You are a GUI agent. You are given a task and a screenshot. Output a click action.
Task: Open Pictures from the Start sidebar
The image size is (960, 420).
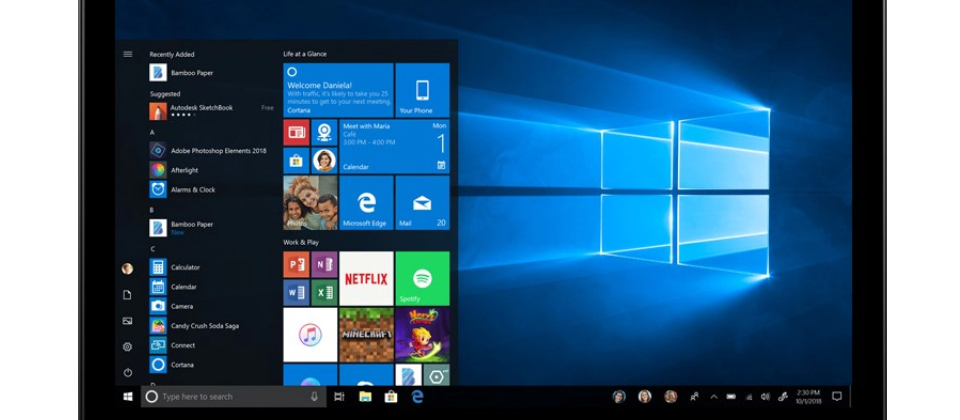(x=127, y=321)
